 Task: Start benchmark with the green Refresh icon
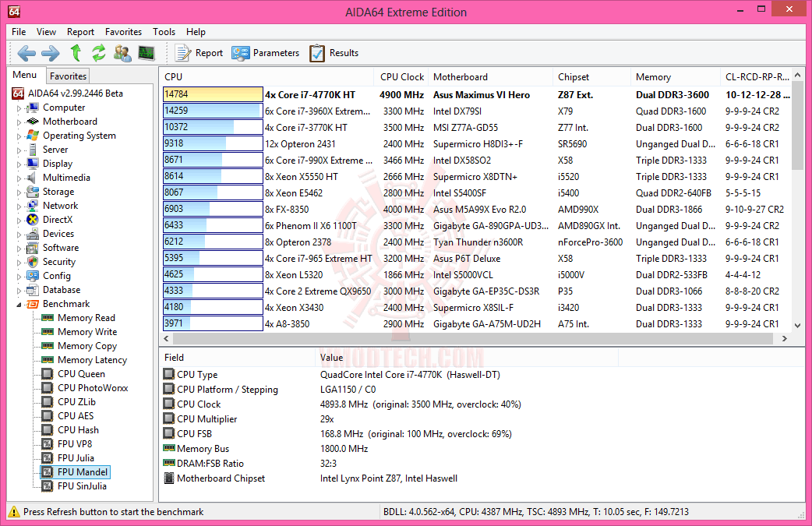(98, 53)
